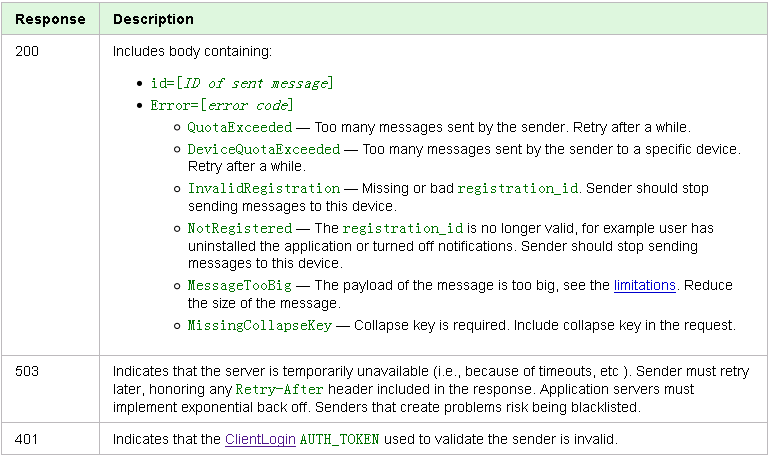Click the 401 response code cell
The image size is (772, 459).
pos(50,439)
